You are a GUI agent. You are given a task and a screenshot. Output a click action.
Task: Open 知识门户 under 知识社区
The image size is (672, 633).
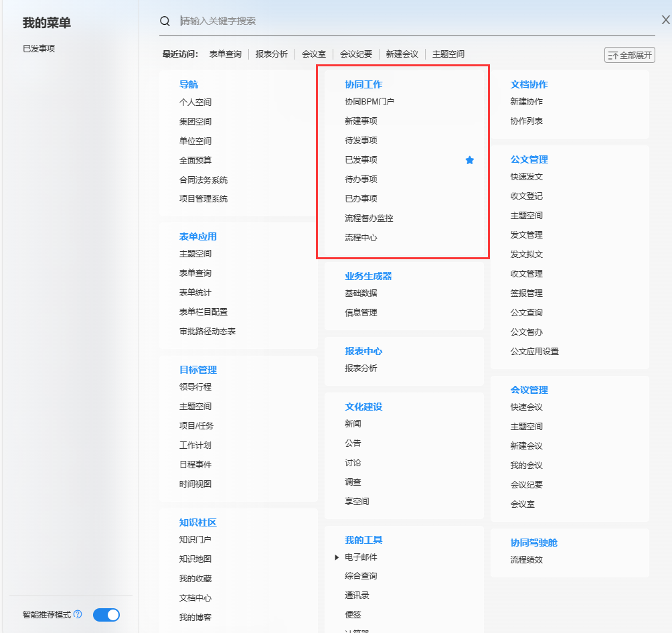pos(195,540)
